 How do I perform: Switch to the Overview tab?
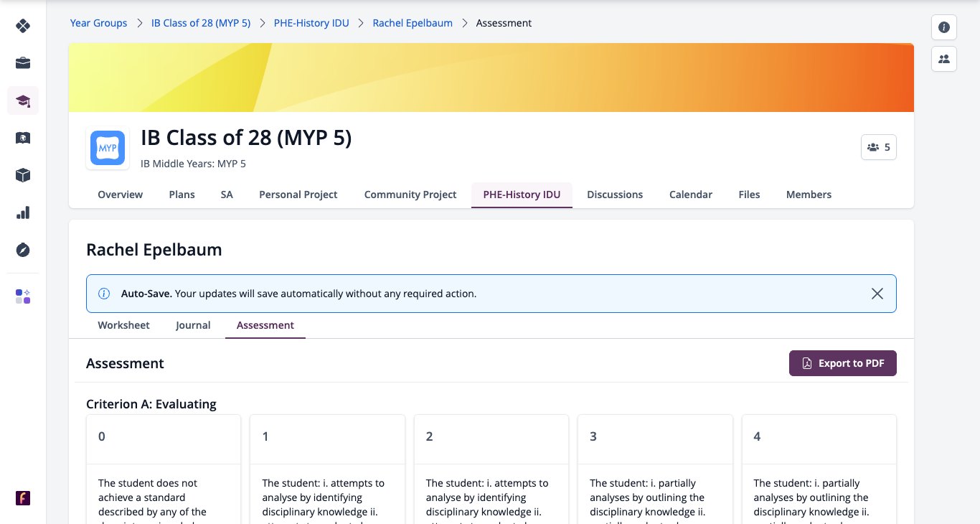click(121, 195)
